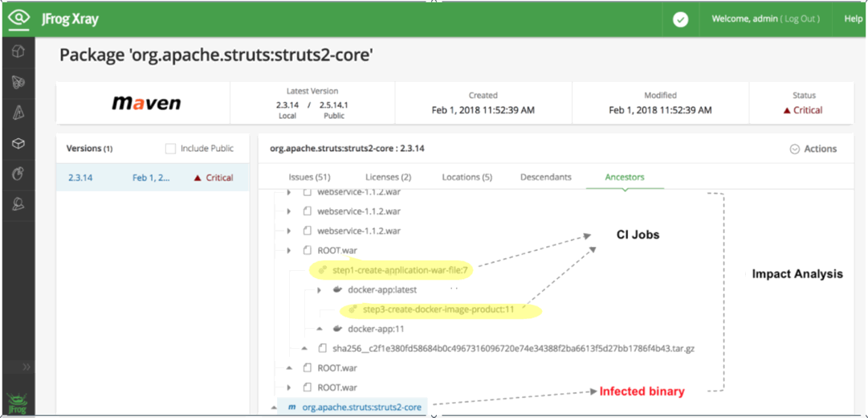Click the JFrog frog logo in sidebar
Image resolution: width=868 pixels, height=418 pixels.
coord(18,403)
